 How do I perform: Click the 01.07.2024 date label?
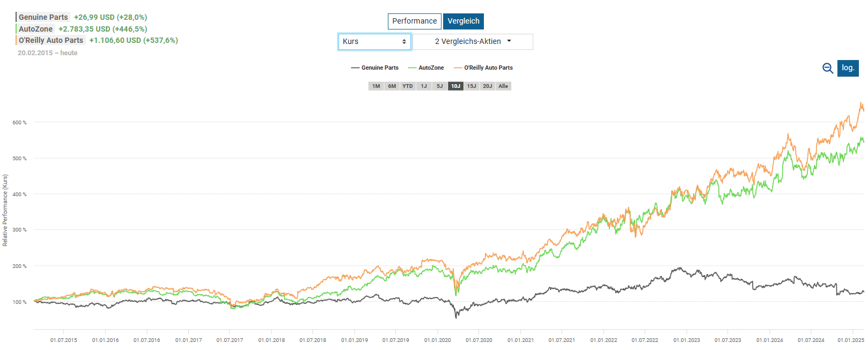click(811, 340)
